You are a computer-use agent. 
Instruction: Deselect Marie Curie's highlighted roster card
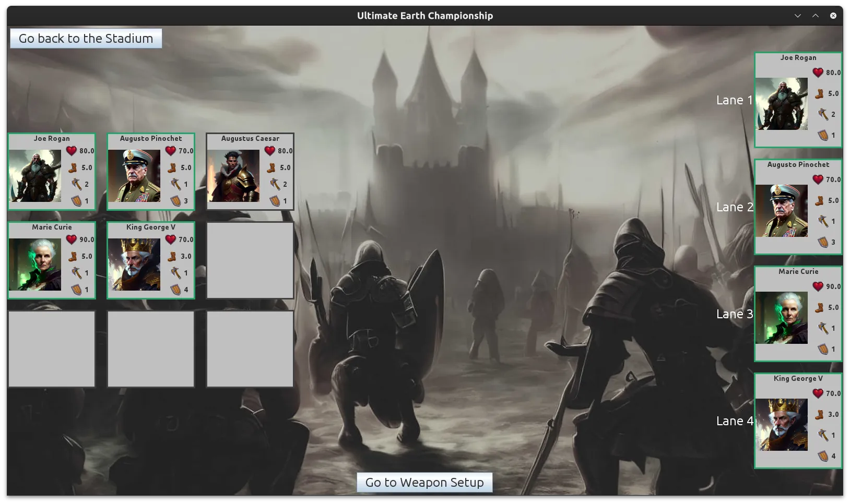pos(51,260)
